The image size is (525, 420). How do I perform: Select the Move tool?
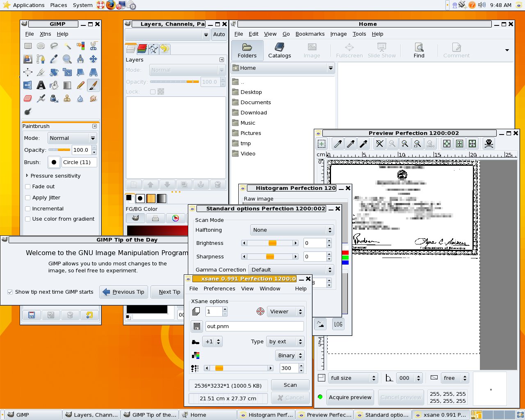[94, 59]
